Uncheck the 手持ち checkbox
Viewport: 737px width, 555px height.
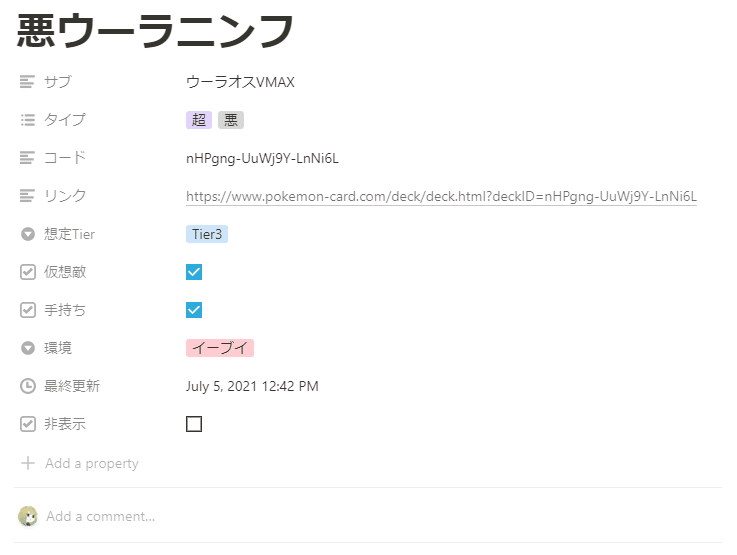[194, 310]
